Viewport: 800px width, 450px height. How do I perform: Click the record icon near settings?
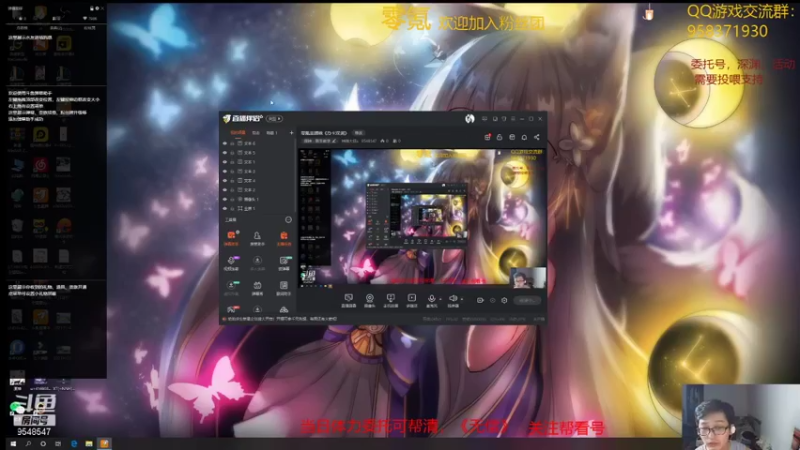tap(480, 301)
